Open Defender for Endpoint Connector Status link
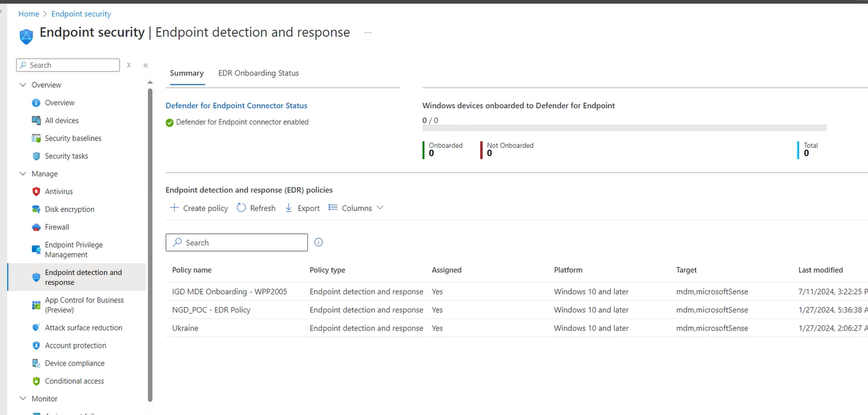 236,105
